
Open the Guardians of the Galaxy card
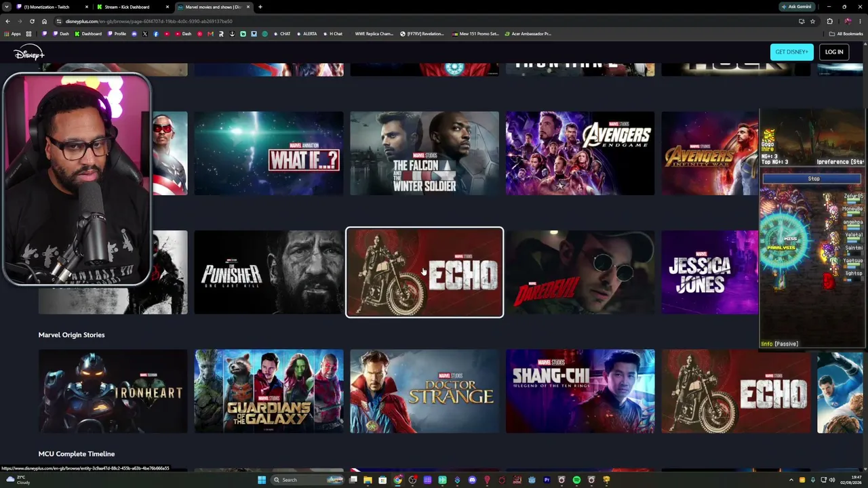tap(269, 391)
